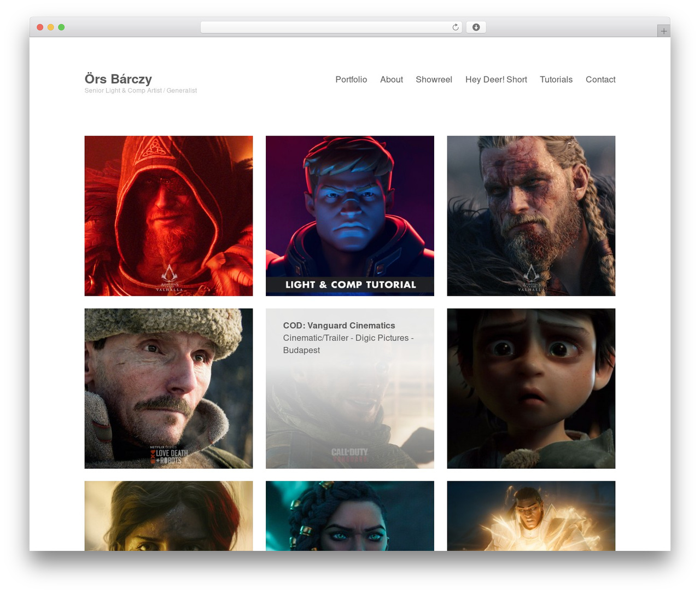Maximize the window with the green button

(x=61, y=27)
